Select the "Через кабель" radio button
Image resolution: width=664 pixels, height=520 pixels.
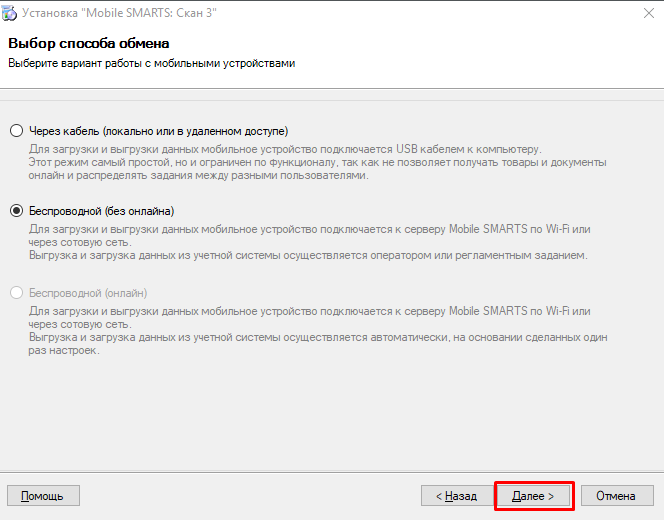tap(17, 131)
